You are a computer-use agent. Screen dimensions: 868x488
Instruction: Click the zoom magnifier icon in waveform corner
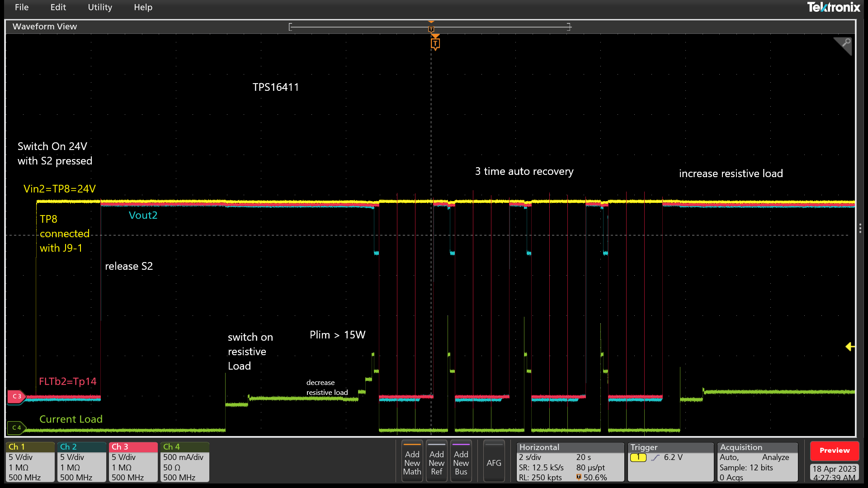point(843,46)
